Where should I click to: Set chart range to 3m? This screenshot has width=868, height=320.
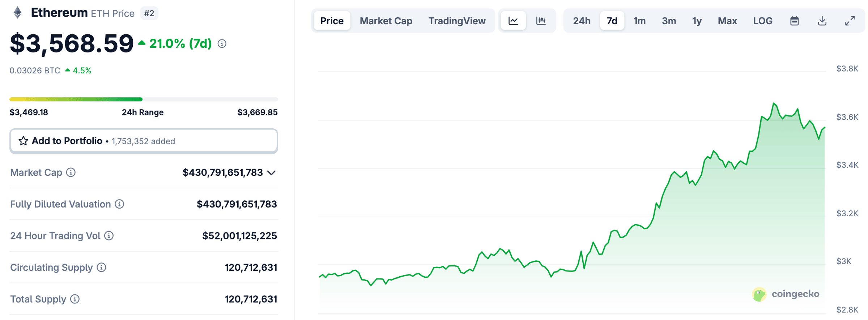pyautogui.click(x=669, y=21)
